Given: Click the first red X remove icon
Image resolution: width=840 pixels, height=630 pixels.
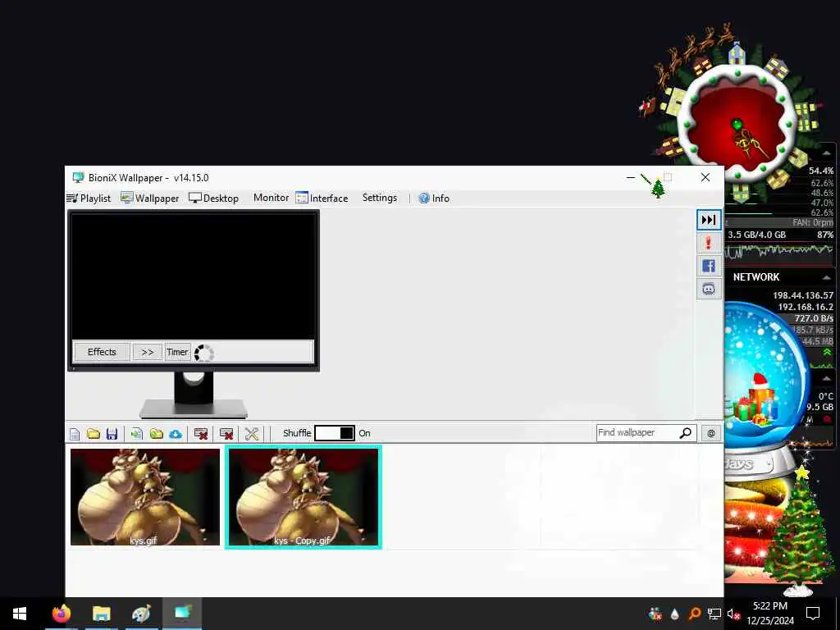Looking at the screenshot, I should tap(201, 433).
